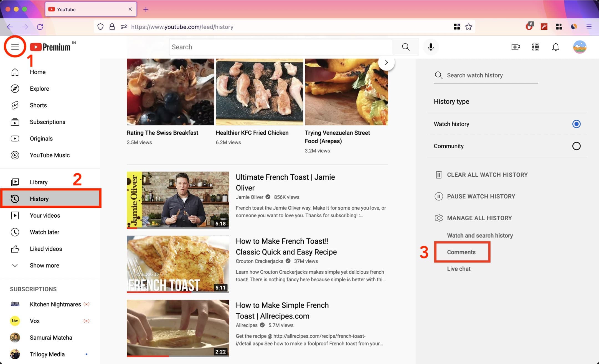Open Allrecipes Simple French Toast thumbnail

point(178,328)
